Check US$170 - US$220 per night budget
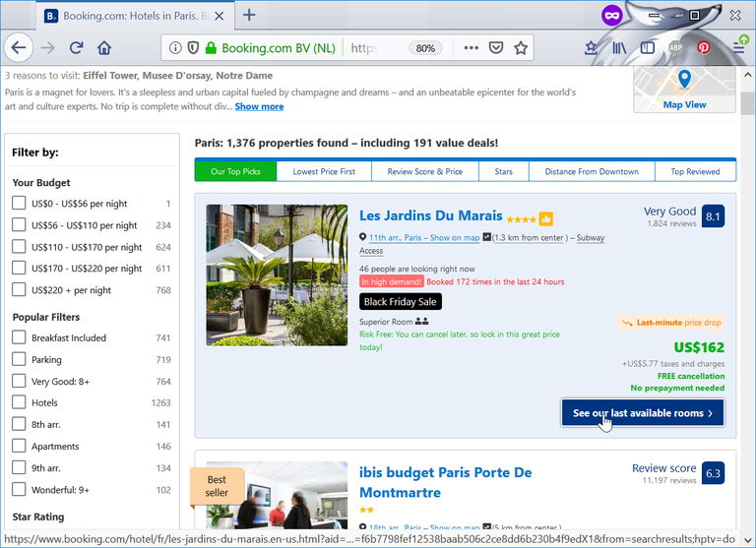Image resolution: width=756 pixels, height=548 pixels. (19, 268)
